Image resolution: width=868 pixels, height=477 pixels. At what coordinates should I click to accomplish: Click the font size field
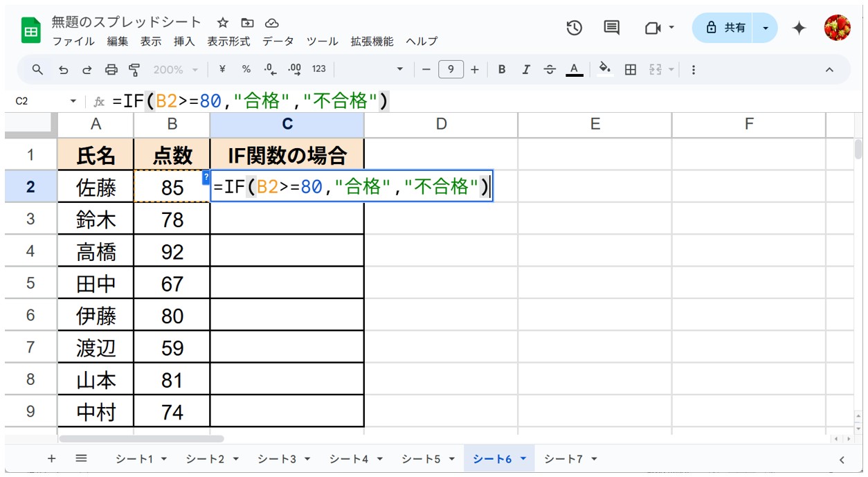coord(451,69)
